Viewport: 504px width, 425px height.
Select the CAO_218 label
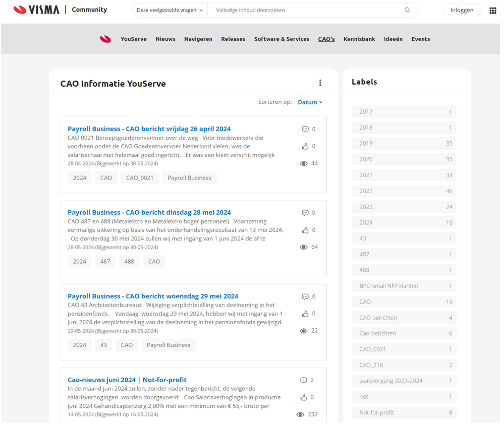pyautogui.click(x=404, y=365)
